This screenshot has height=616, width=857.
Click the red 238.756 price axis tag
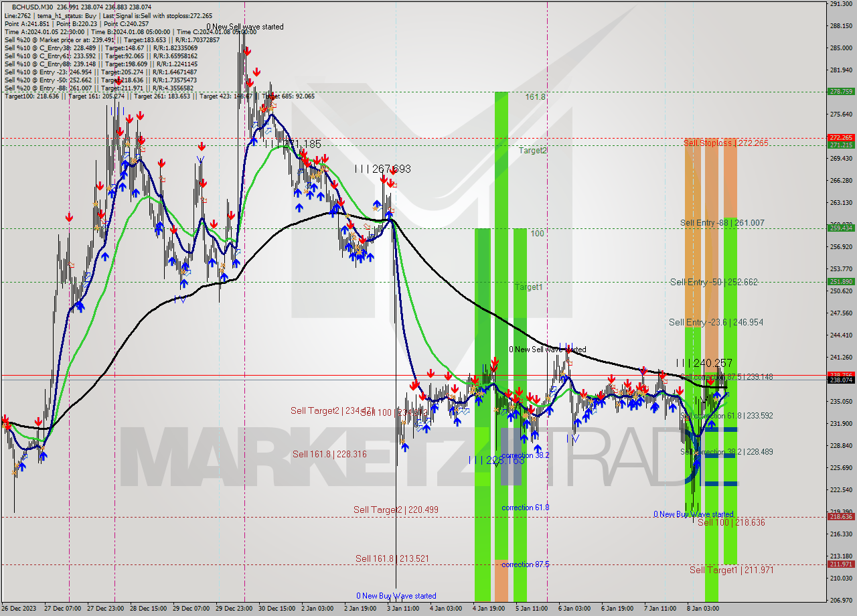(x=841, y=374)
